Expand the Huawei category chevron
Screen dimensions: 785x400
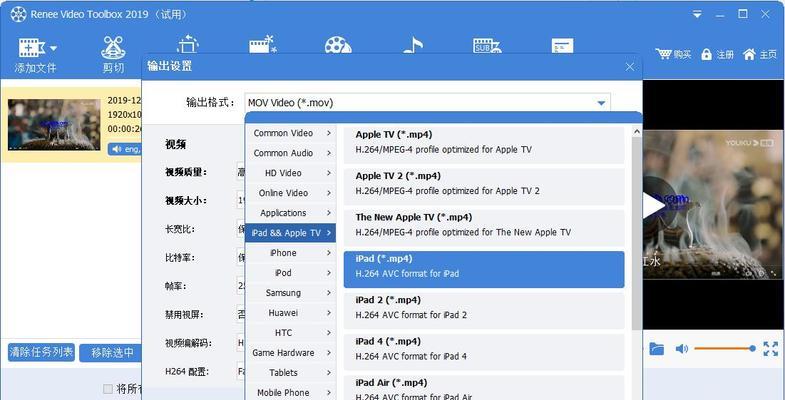(x=329, y=313)
